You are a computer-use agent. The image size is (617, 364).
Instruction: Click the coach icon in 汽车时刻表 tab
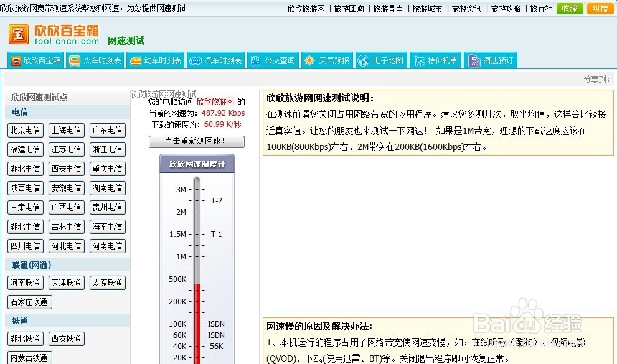tap(195, 61)
